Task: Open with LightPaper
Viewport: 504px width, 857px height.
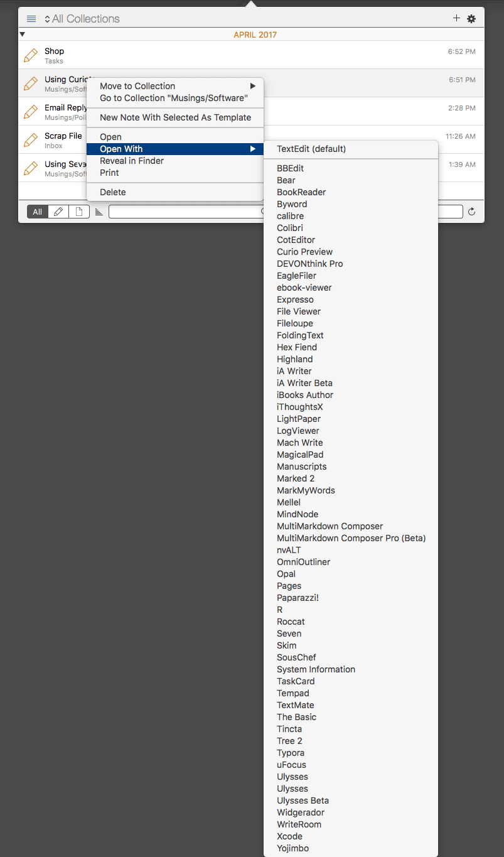Action: point(351,419)
